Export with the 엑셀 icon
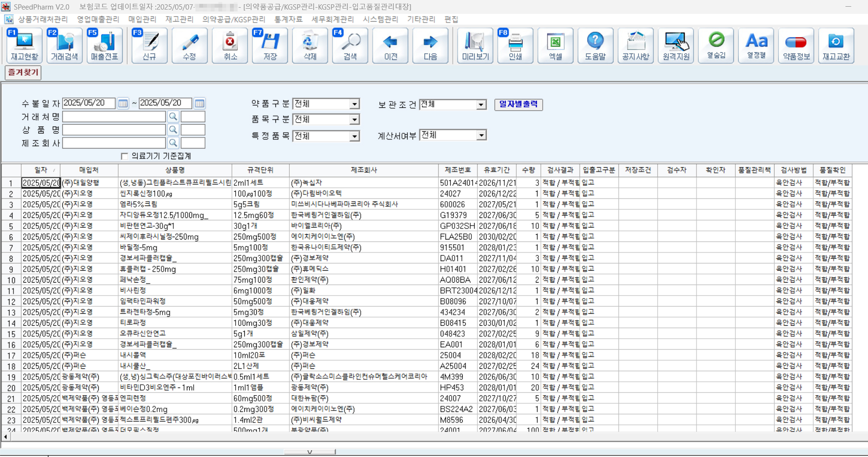This screenshot has width=868, height=457. (x=555, y=46)
